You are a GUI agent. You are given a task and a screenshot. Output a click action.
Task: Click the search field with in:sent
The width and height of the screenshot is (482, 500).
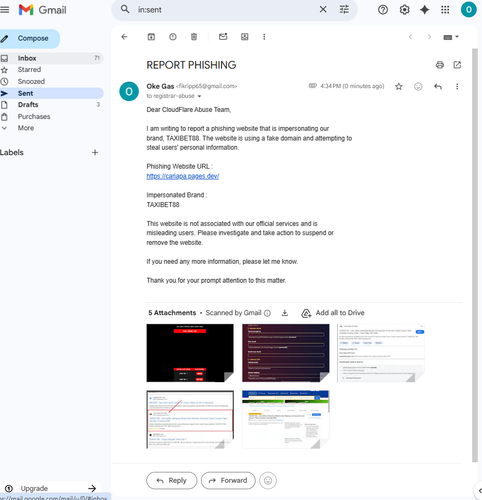click(225, 10)
